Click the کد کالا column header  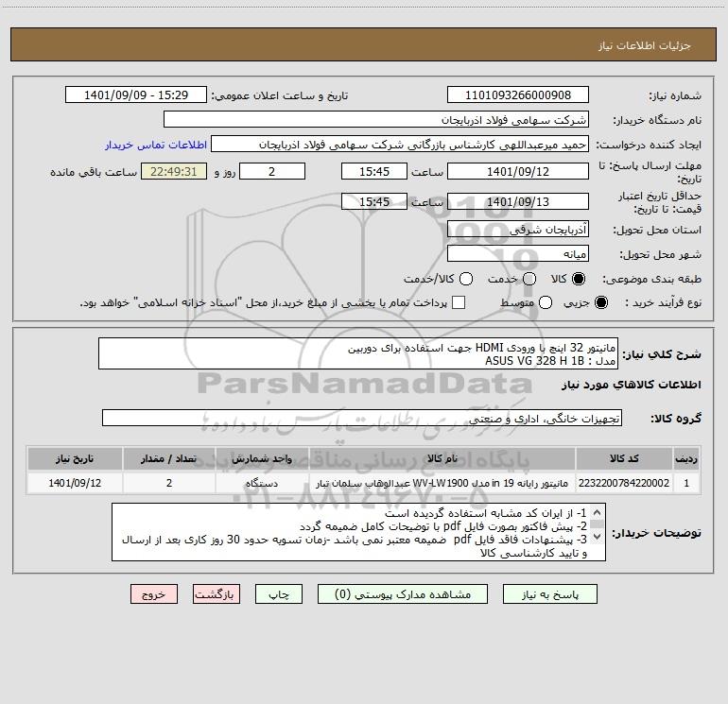coord(624,459)
